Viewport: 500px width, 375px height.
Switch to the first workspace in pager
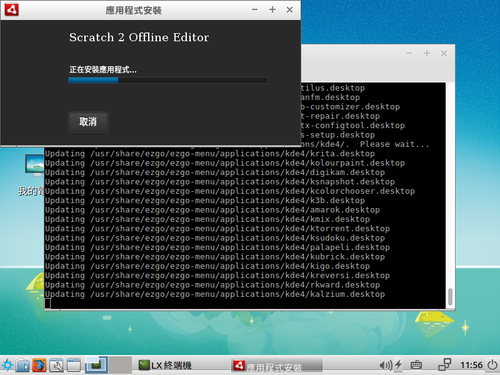point(96,365)
